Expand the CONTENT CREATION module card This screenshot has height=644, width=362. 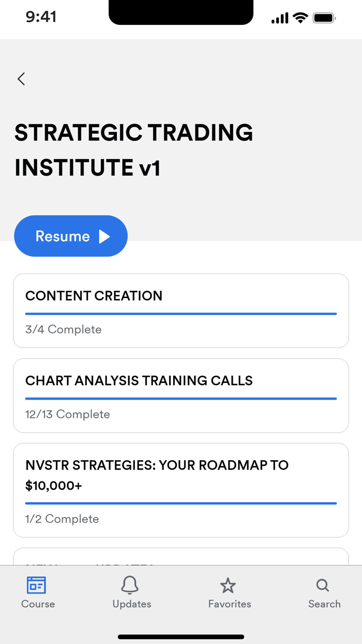pos(181,311)
